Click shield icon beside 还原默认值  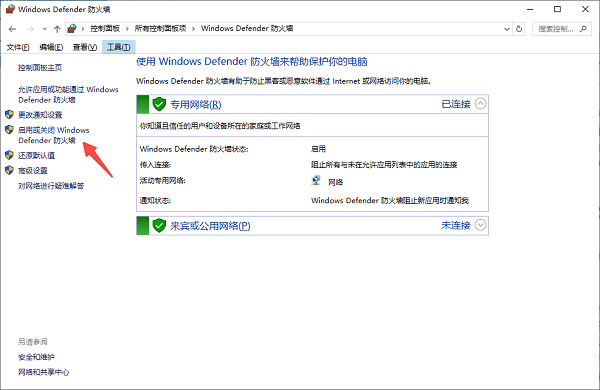tap(9, 155)
